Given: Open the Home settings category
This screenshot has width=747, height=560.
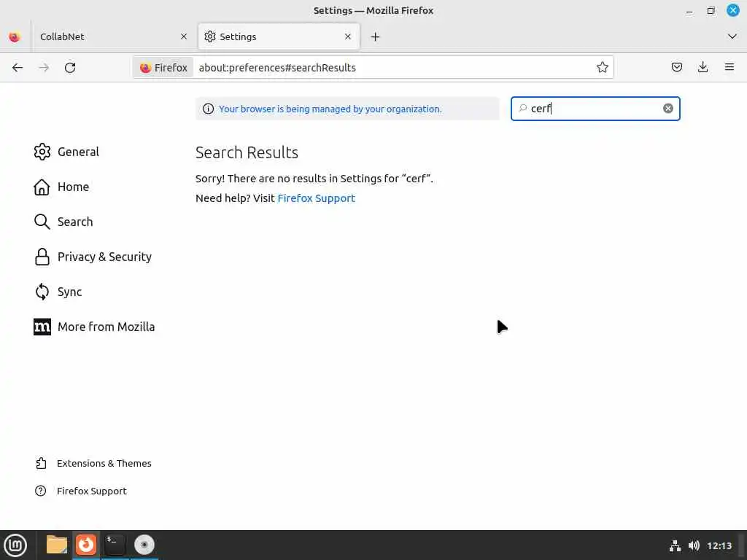Looking at the screenshot, I should pyautogui.click(x=61, y=187).
